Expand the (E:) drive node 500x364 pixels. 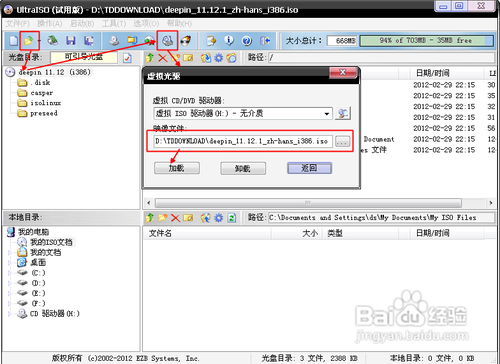pos(9,293)
